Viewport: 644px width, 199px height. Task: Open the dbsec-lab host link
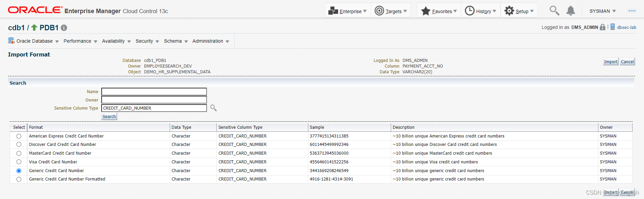coord(627,27)
